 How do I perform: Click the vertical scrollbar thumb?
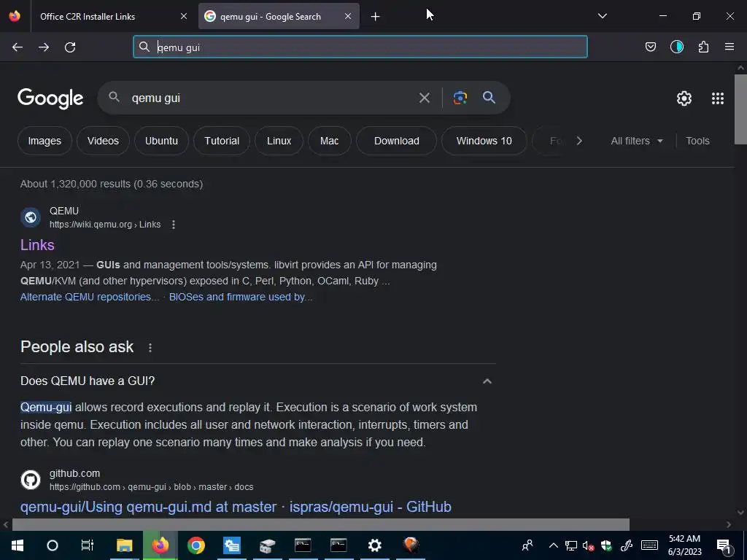pyautogui.click(x=740, y=109)
